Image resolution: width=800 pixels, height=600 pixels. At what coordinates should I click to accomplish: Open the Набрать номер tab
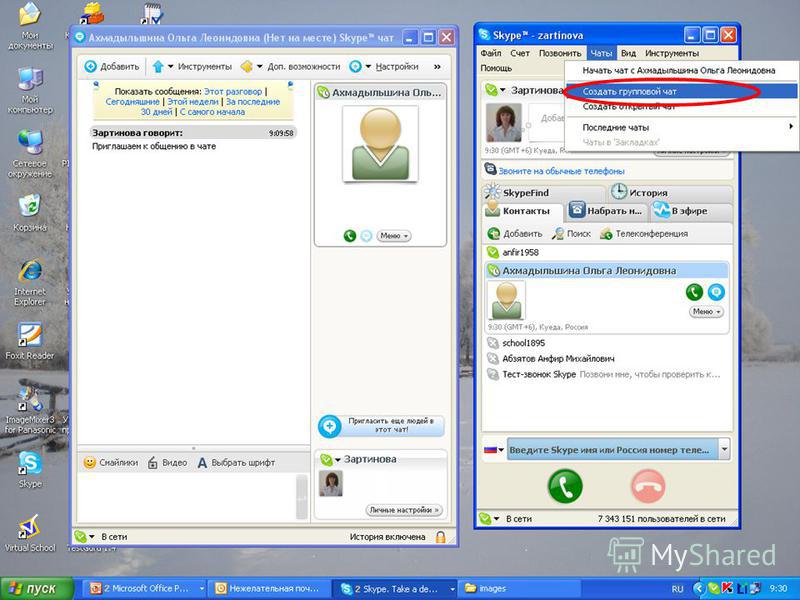pyautogui.click(x=605, y=211)
